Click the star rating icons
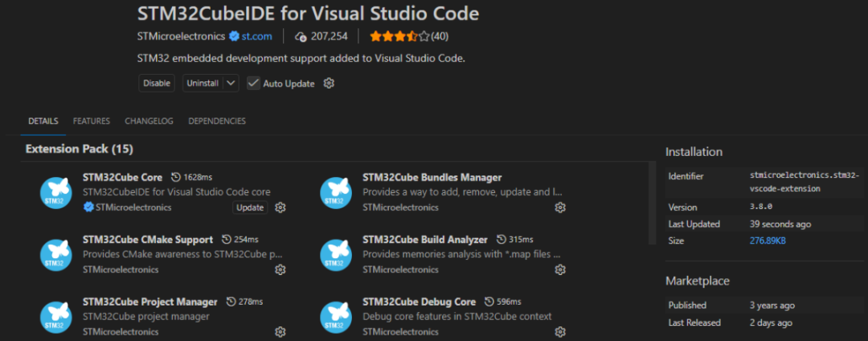 coord(399,36)
